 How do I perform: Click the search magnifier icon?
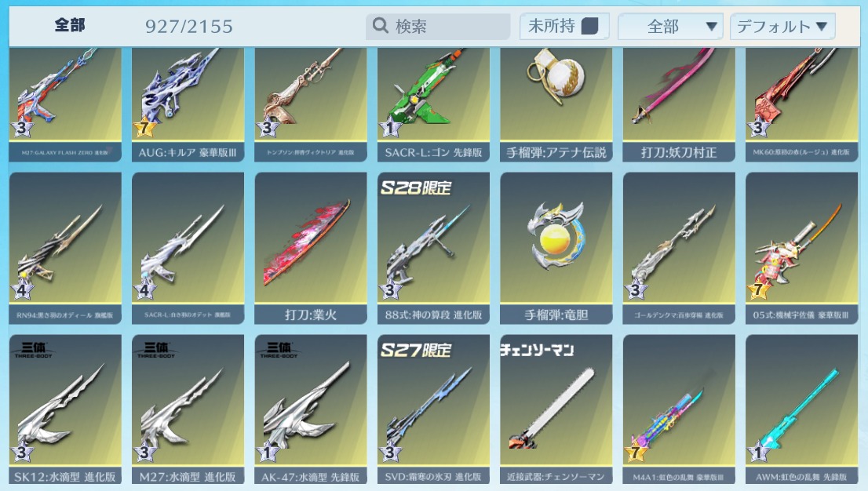(x=381, y=25)
